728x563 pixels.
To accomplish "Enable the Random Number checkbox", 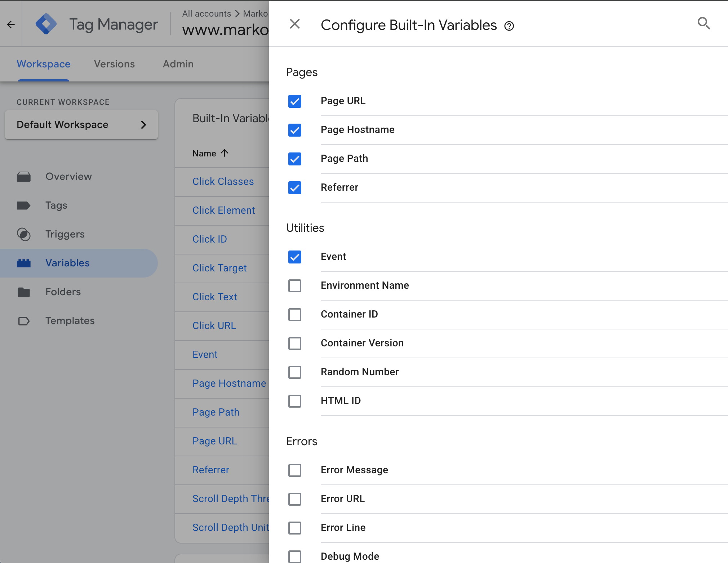I will click(295, 372).
